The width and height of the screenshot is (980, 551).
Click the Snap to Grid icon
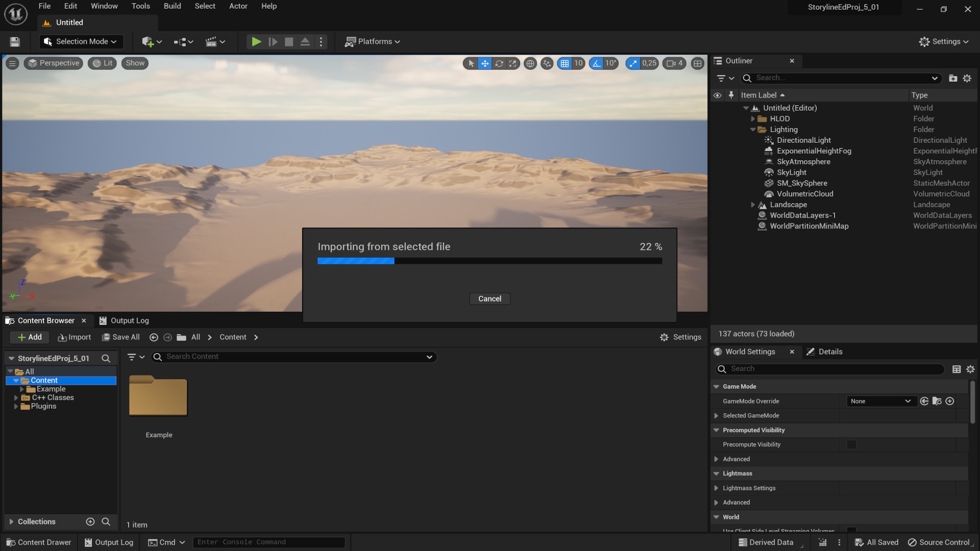[x=565, y=63]
